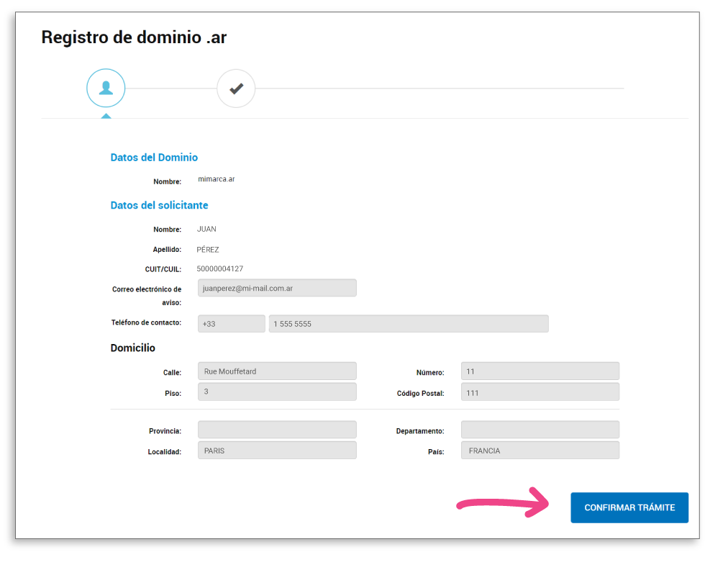Select the Calle field with Rue Mouffetard
Image resolution: width=705 pixels, height=588 pixels.
277,371
